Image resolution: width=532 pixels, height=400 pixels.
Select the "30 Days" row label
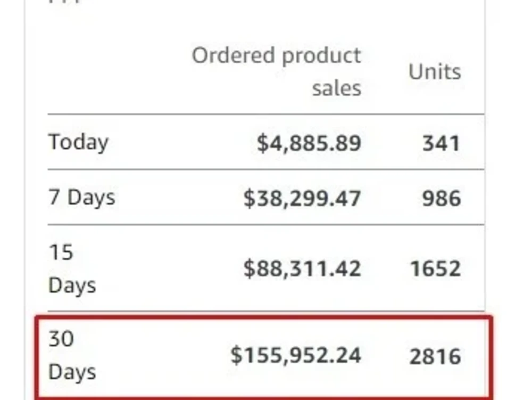(x=72, y=355)
